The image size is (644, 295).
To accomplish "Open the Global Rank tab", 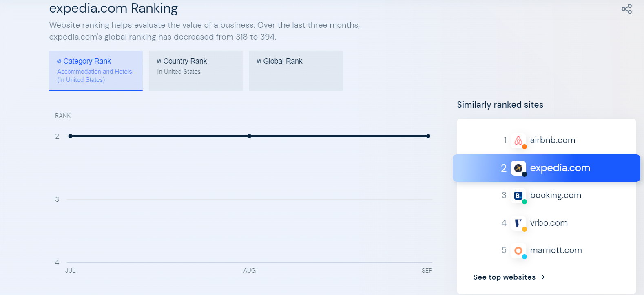I will (296, 70).
